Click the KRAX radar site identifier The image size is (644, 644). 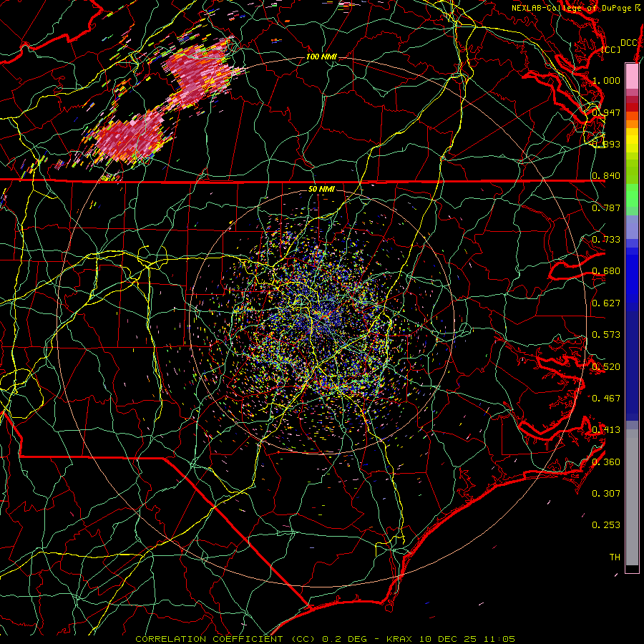click(x=399, y=639)
